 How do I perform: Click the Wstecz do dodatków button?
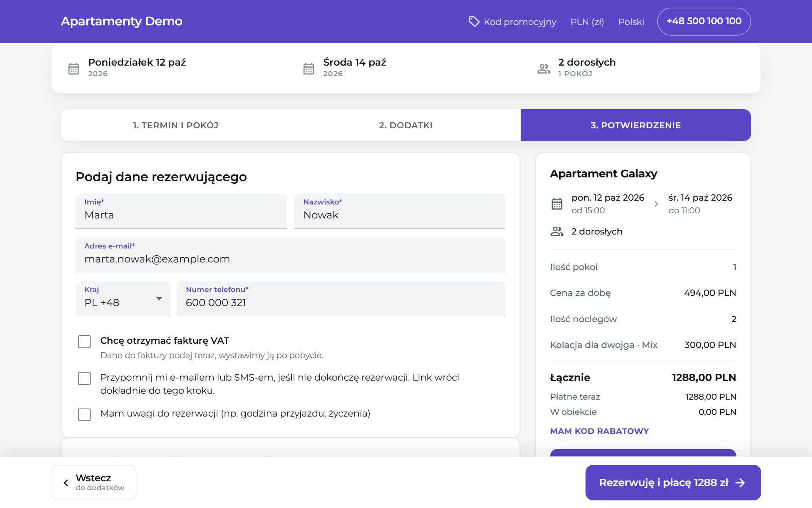pyautogui.click(x=93, y=483)
